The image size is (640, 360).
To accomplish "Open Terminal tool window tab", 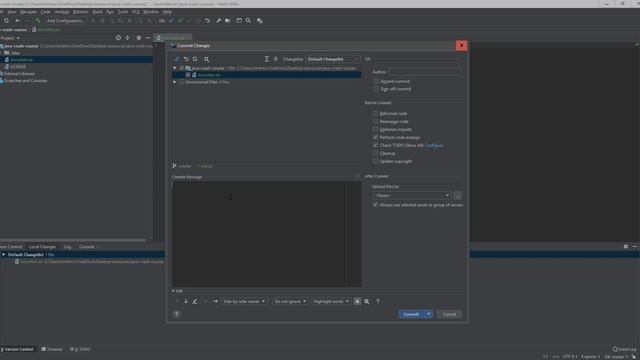I will tap(52, 349).
